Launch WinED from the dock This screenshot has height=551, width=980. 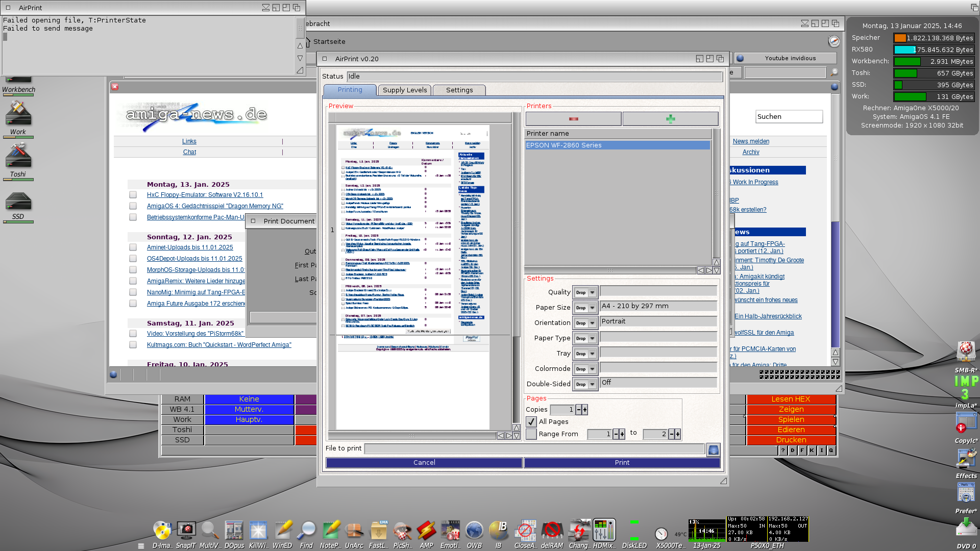[x=282, y=531]
